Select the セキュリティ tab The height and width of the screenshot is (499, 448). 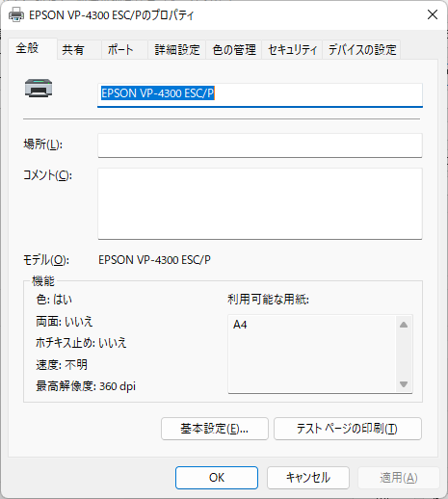tap(292, 50)
